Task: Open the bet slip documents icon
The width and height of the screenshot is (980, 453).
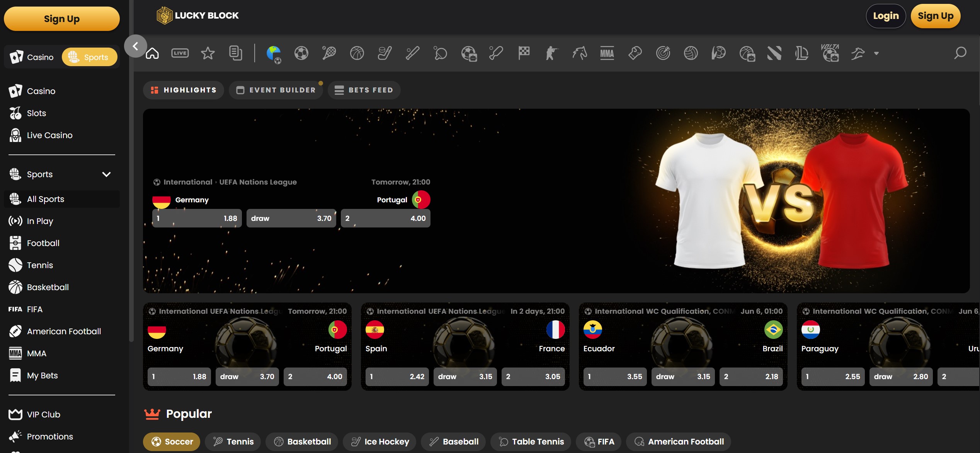Action: [236, 53]
